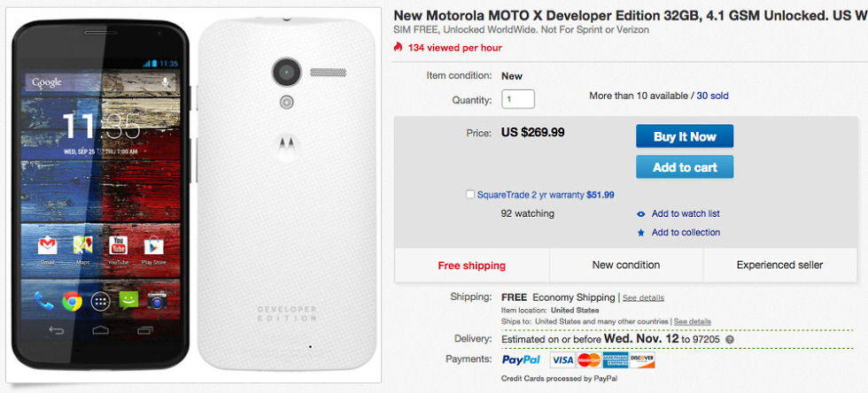Choose Add to collection
868x393 pixels.
[x=686, y=233]
